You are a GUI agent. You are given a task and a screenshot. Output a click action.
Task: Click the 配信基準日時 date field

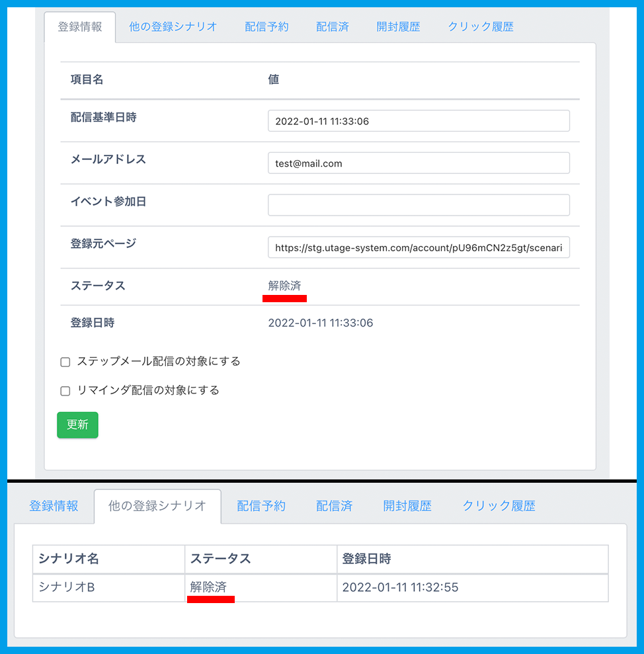(x=419, y=121)
